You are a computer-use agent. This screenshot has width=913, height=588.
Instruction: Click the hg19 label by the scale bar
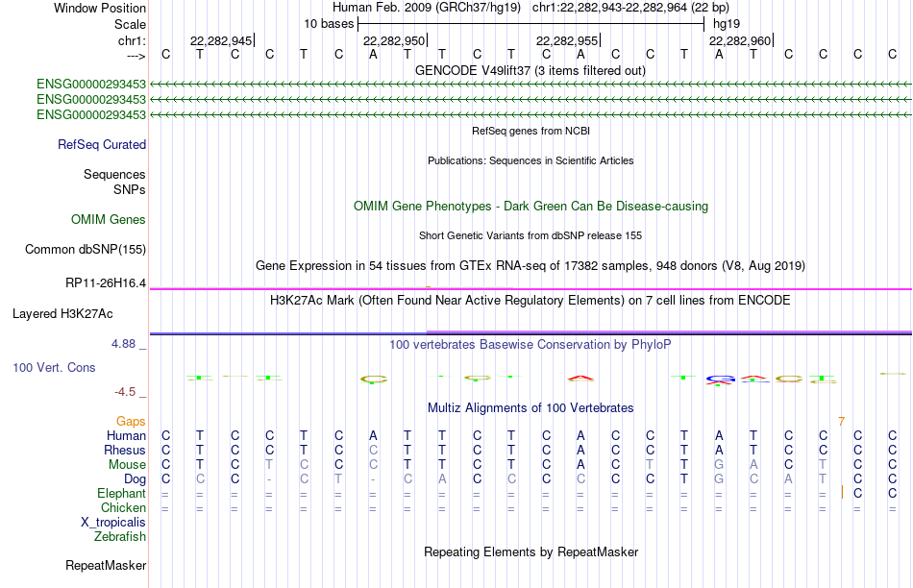click(x=727, y=24)
